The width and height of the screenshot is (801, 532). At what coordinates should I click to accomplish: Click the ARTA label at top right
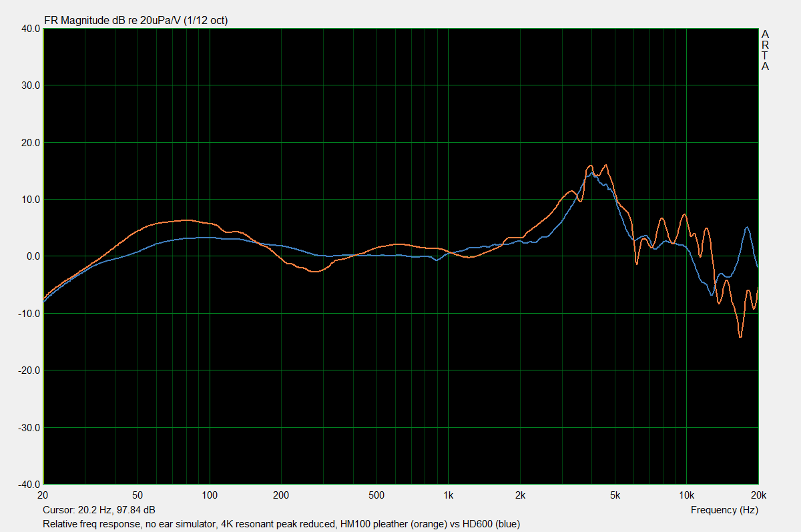click(765, 50)
